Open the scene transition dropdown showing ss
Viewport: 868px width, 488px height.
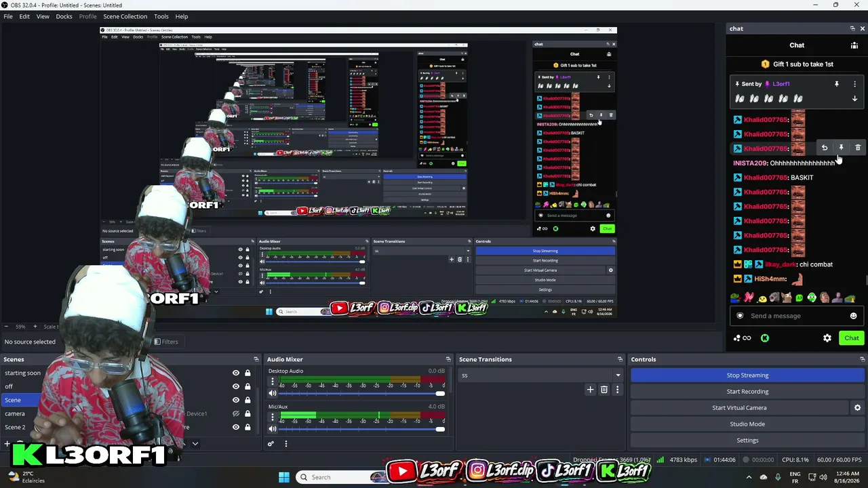[x=540, y=375]
